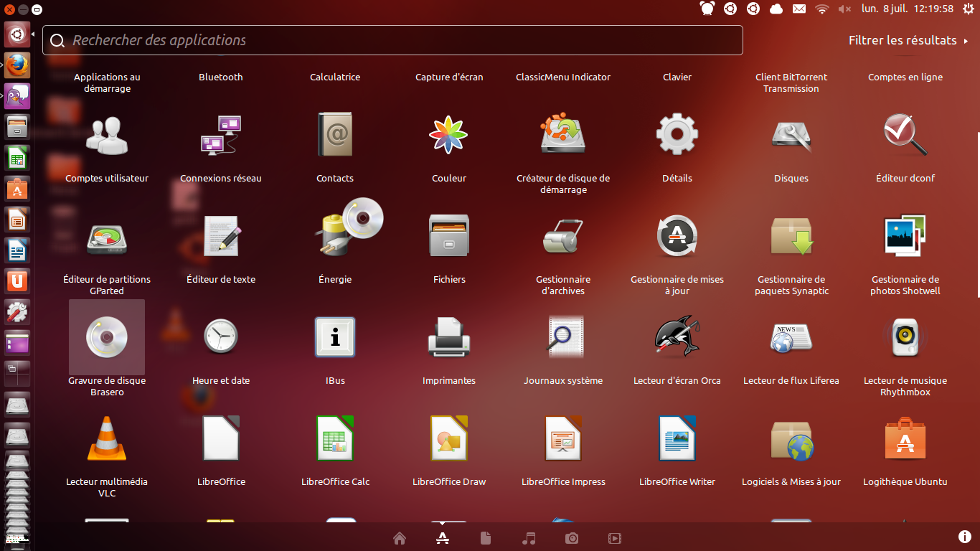Launch Gestionnaire de photos Shotwell

click(x=905, y=236)
